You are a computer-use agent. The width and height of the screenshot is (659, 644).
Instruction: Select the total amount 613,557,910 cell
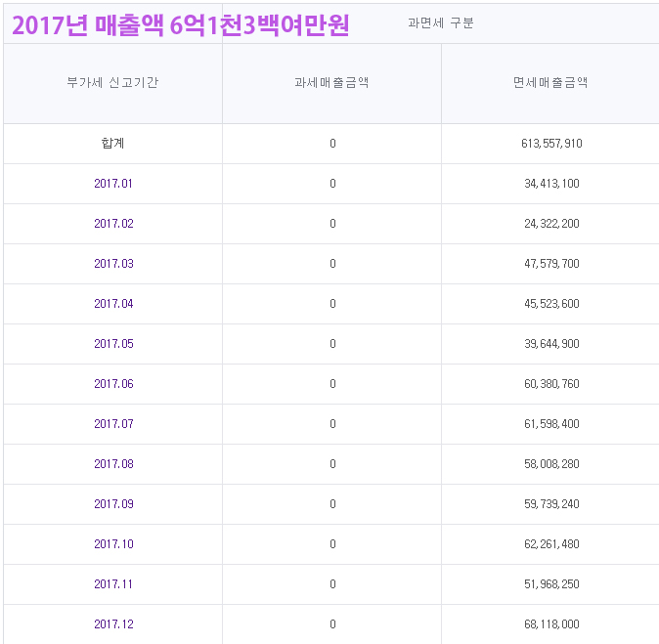click(x=551, y=144)
